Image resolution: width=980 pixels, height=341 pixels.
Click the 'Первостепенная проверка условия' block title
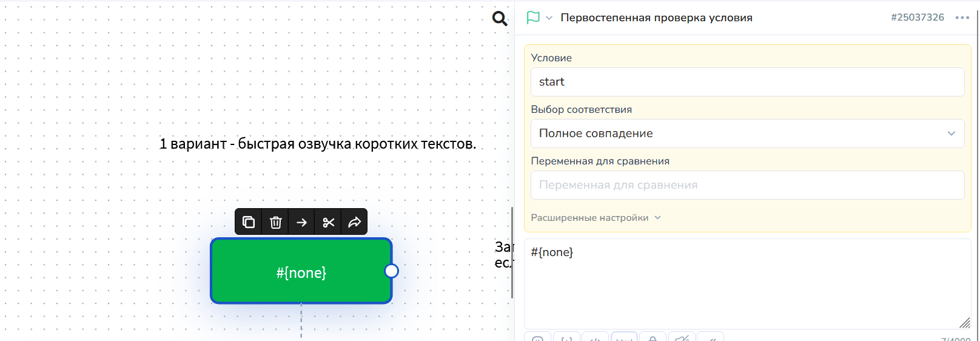tap(656, 18)
